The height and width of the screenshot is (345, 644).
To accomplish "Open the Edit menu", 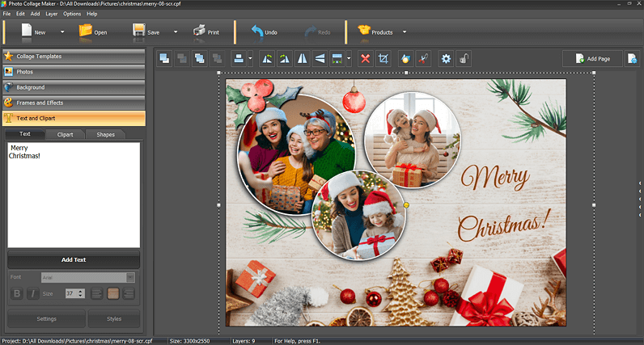I will (20, 14).
